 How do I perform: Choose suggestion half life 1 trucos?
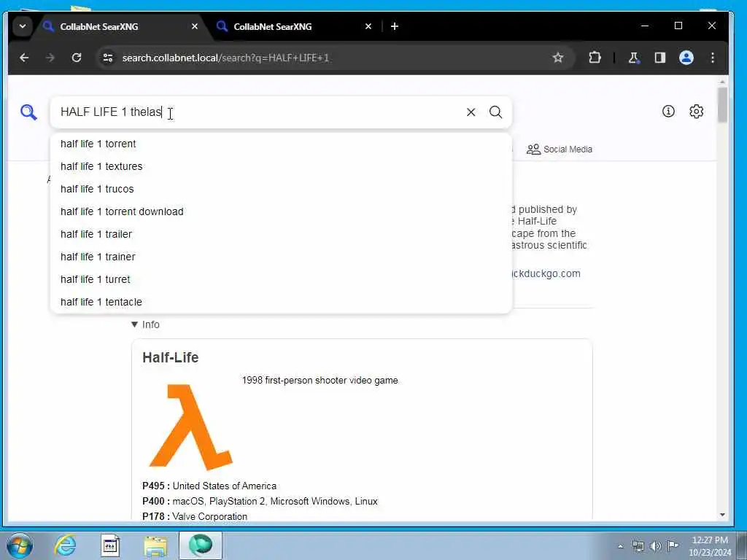[281, 189]
